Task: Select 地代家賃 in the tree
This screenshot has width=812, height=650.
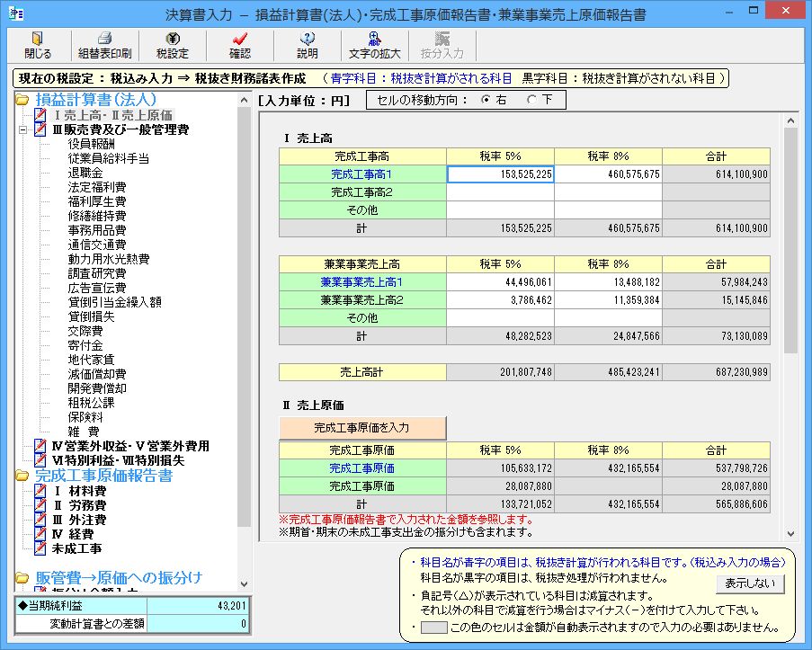Action: [x=91, y=360]
